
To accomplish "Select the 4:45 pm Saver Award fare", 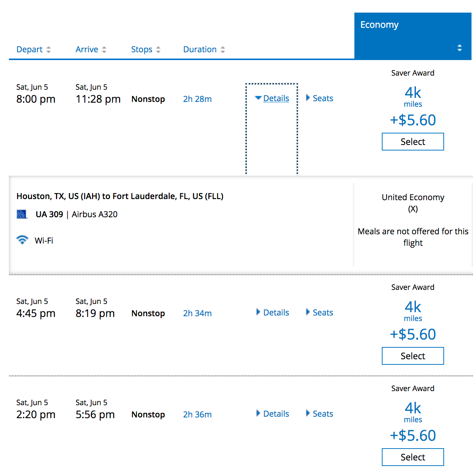I will click(x=413, y=356).
